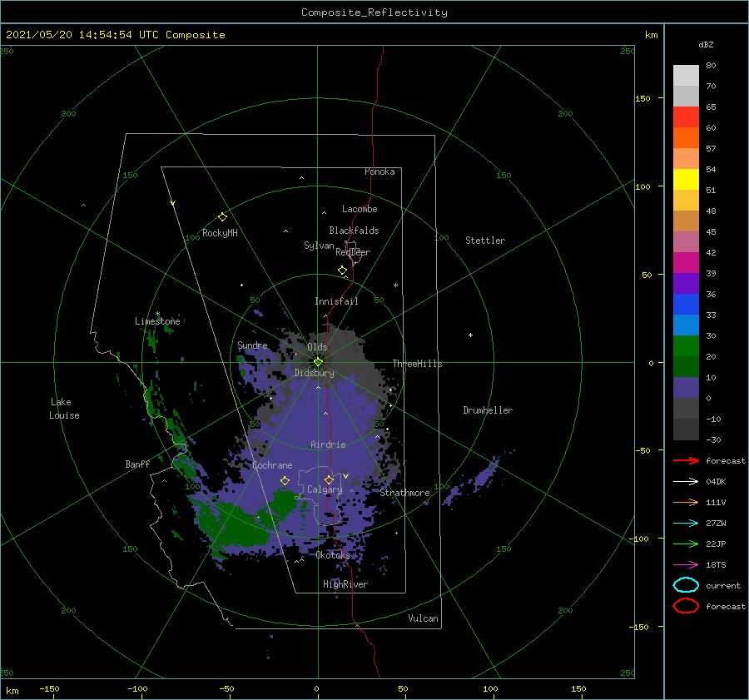
Task: Click the yellow 54 dBZ color swatch
Action: pyautogui.click(x=686, y=180)
